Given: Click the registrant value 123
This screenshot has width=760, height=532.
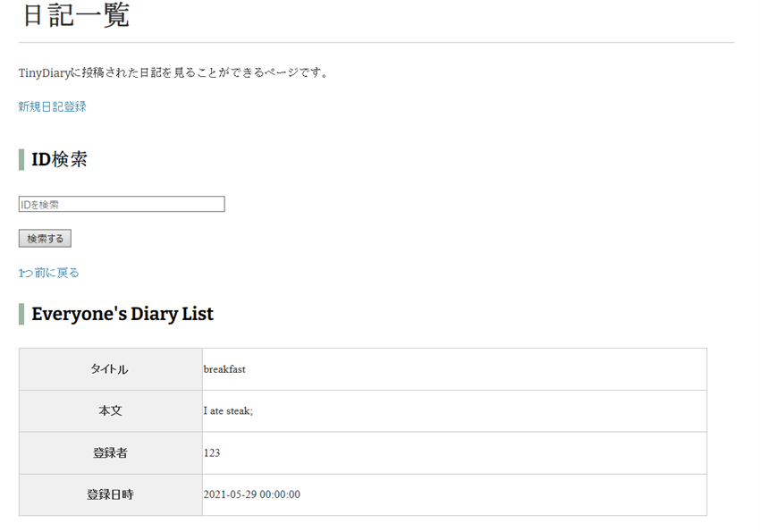Looking at the screenshot, I should click(x=212, y=453).
